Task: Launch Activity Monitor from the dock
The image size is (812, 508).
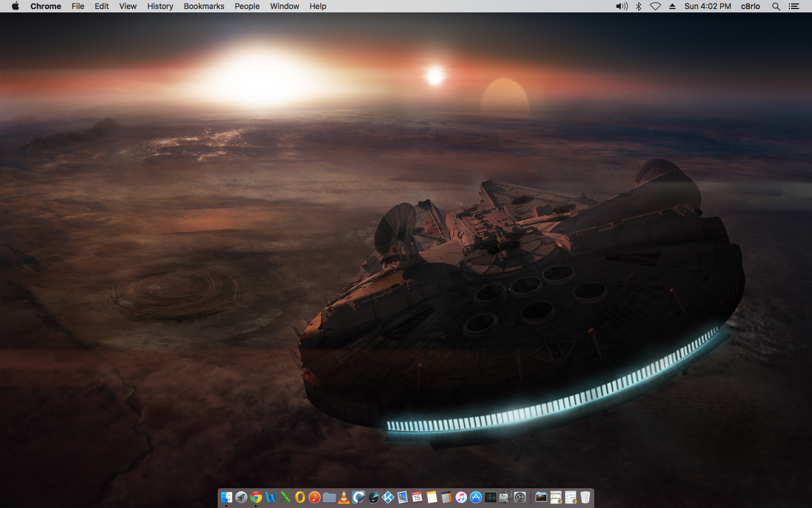Action: coord(491,497)
